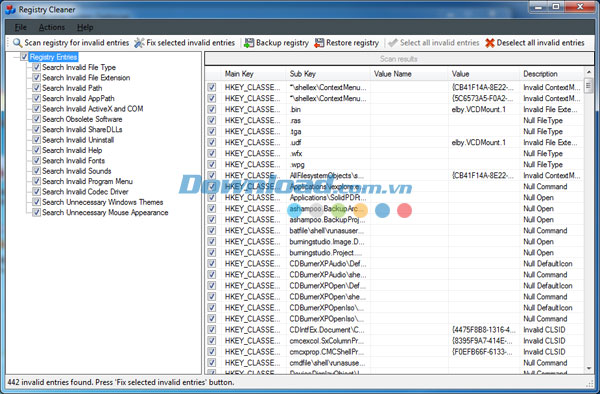Toggle Search Invalid Uninstall checkbox
This screenshot has width=600, height=394.
(x=36, y=140)
